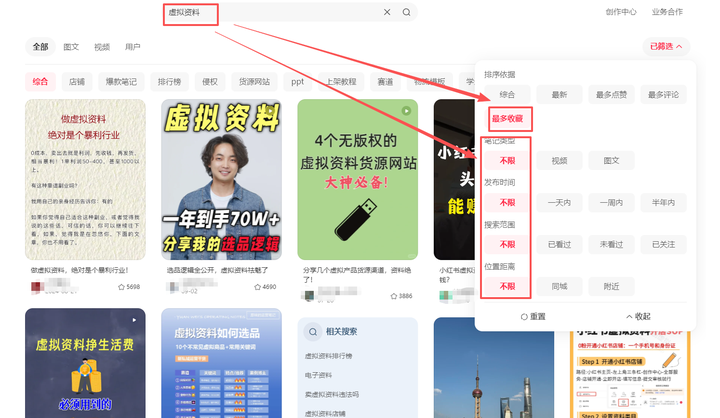Select the 货源网站 chip
Image resolution: width=720 pixels, height=418 pixels.
254,82
